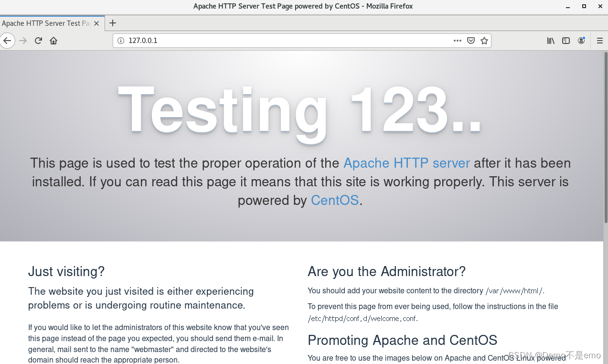The width and height of the screenshot is (608, 364).
Task: Toggle the sidebar view
Action: click(x=566, y=41)
